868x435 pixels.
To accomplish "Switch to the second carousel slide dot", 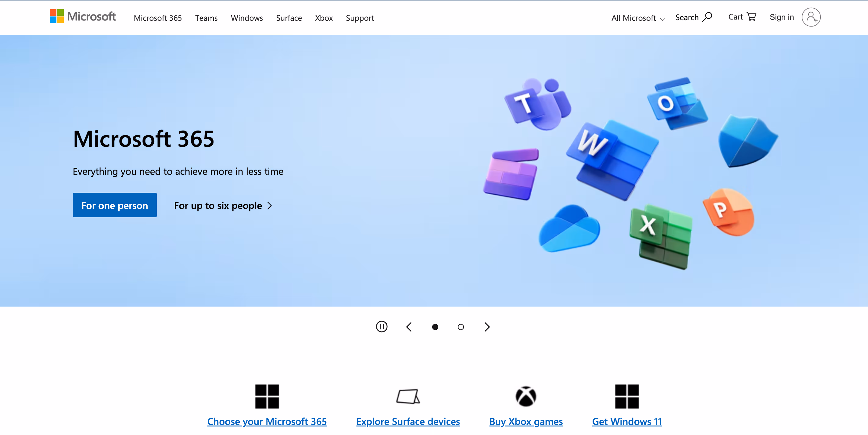I will [461, 327].
